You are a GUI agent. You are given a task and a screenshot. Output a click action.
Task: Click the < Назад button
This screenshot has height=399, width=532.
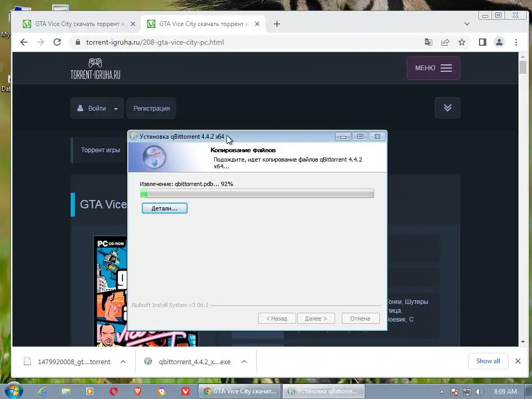click(x=277, y=318)
